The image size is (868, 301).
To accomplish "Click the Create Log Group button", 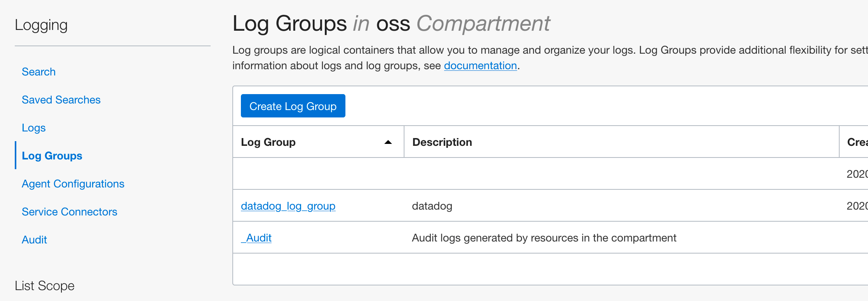I will tap(293, 106).
